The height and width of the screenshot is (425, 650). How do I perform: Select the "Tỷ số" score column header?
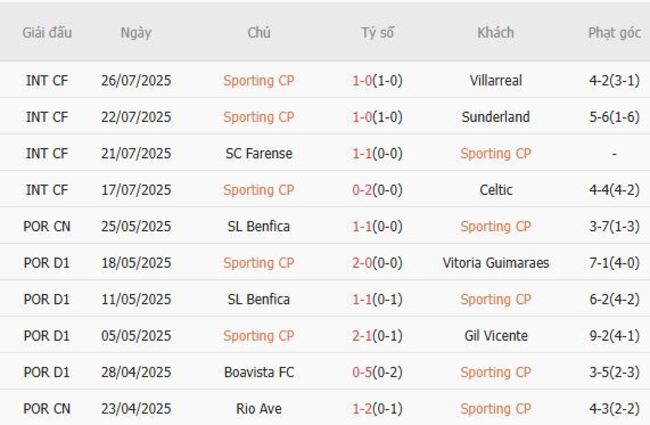[x=377, y=32]
